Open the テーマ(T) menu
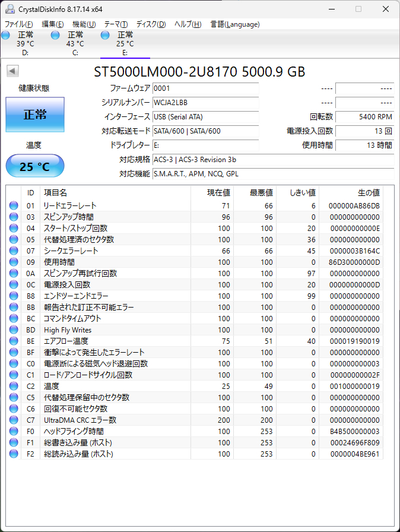This screenshot has width=400, height=532. (116, 24)
